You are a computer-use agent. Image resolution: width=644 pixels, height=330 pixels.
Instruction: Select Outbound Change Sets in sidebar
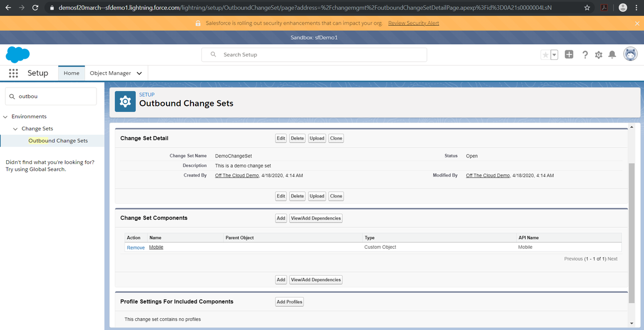pos(58,141)
